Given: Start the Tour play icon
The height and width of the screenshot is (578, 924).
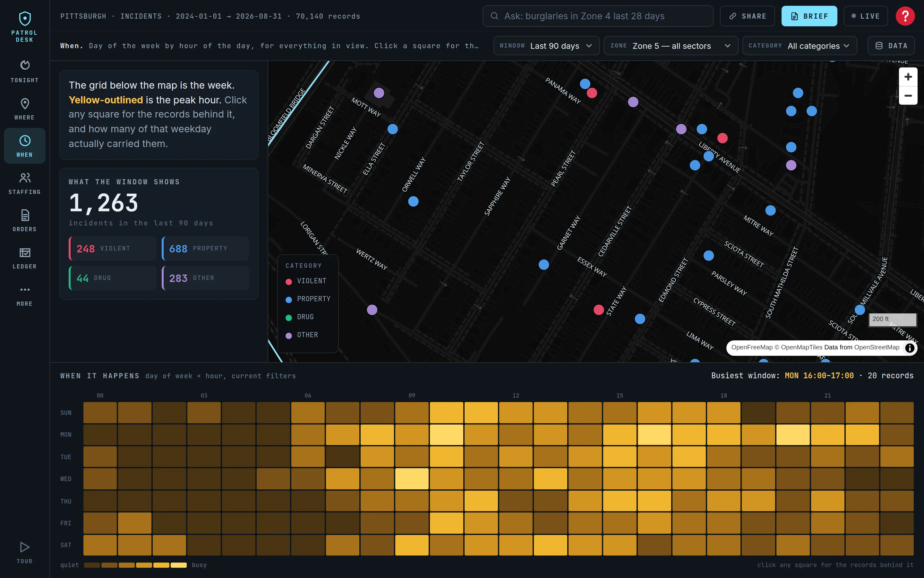Looking at the screenshot, I should pyautogui.click(x=24, y=552).
